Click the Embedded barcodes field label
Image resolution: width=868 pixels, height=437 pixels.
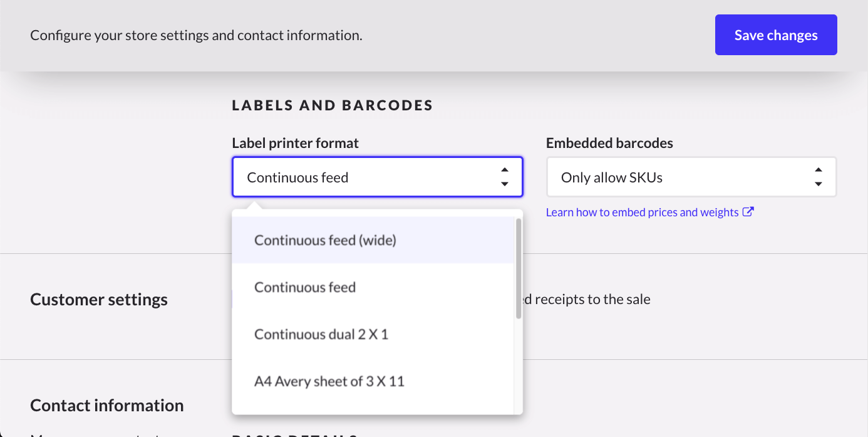pyautogui.click(x=609, y=143)
